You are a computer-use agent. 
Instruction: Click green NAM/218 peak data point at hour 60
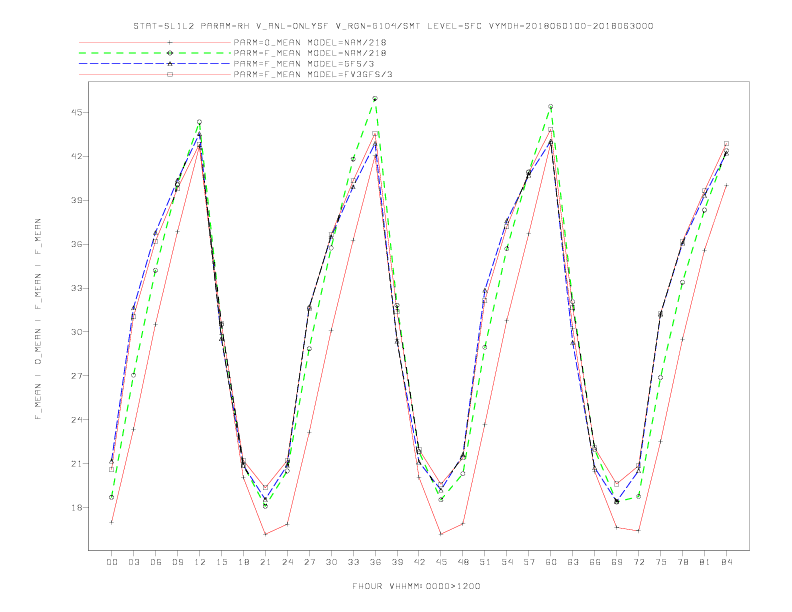click(x=551, y=107)
